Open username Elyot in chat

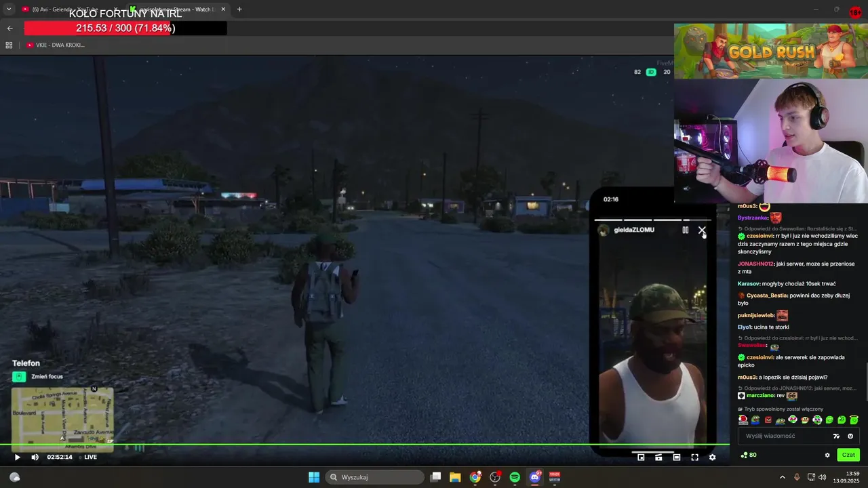click(744, 327)
